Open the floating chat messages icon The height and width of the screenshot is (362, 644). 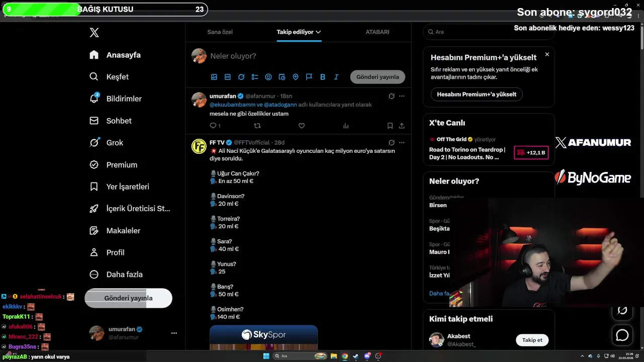(622, 335)
